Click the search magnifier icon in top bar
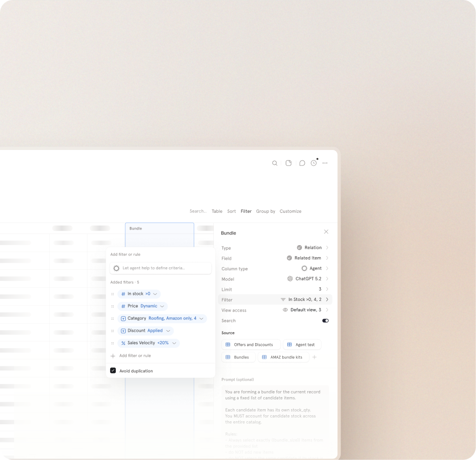The height and width of the screenshot is (460, 476). click(x=275, y=163)
